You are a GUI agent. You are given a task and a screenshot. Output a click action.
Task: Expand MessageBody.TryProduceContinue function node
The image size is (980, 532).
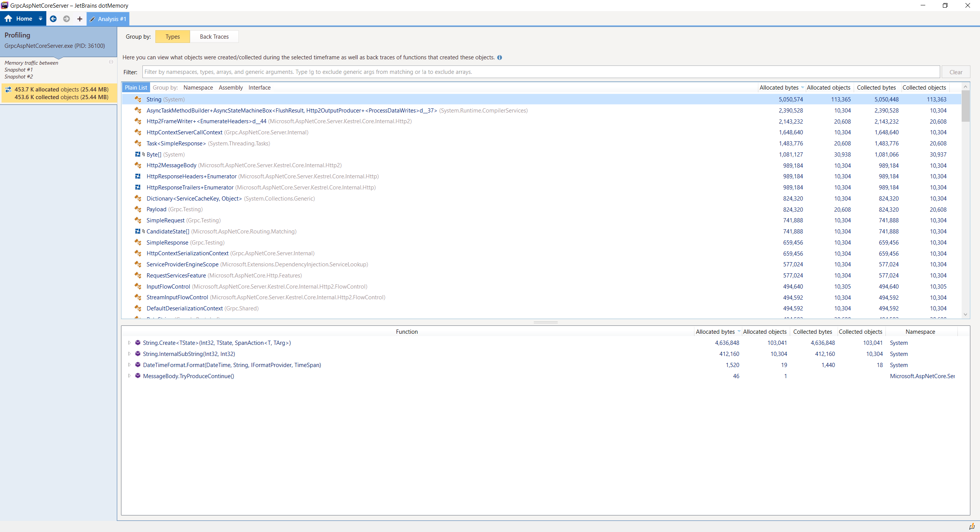point(129,376)
